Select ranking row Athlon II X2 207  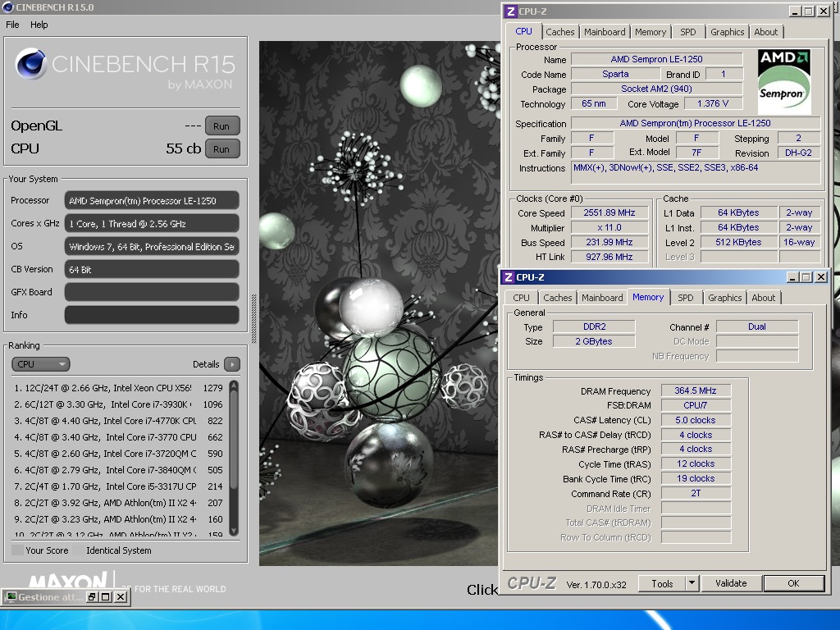[x=119, y=503]
